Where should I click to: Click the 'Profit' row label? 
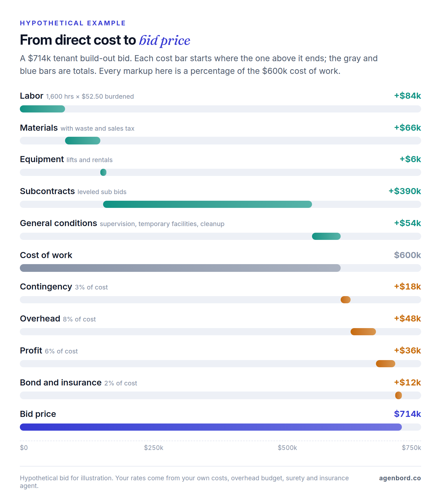31,350
